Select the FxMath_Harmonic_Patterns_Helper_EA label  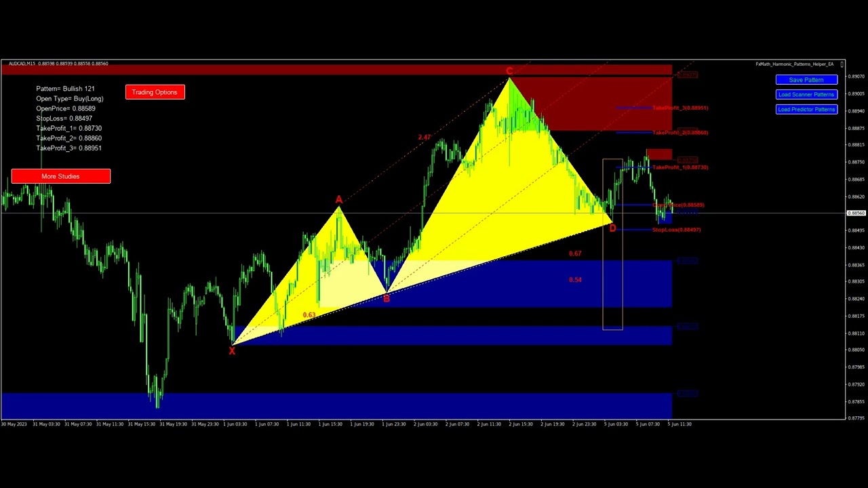795,64
